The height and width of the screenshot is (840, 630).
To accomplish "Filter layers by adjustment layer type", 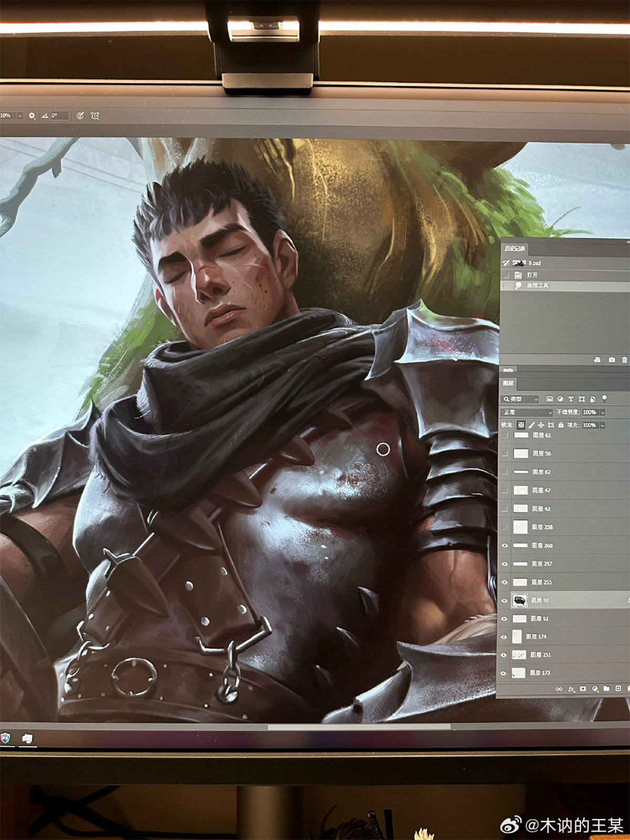I will coord(560,399).
